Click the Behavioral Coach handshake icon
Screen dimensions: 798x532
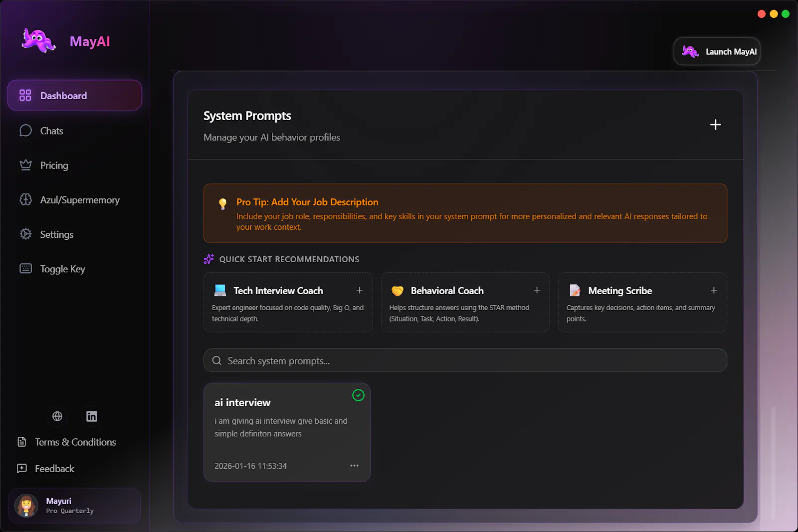397,291
